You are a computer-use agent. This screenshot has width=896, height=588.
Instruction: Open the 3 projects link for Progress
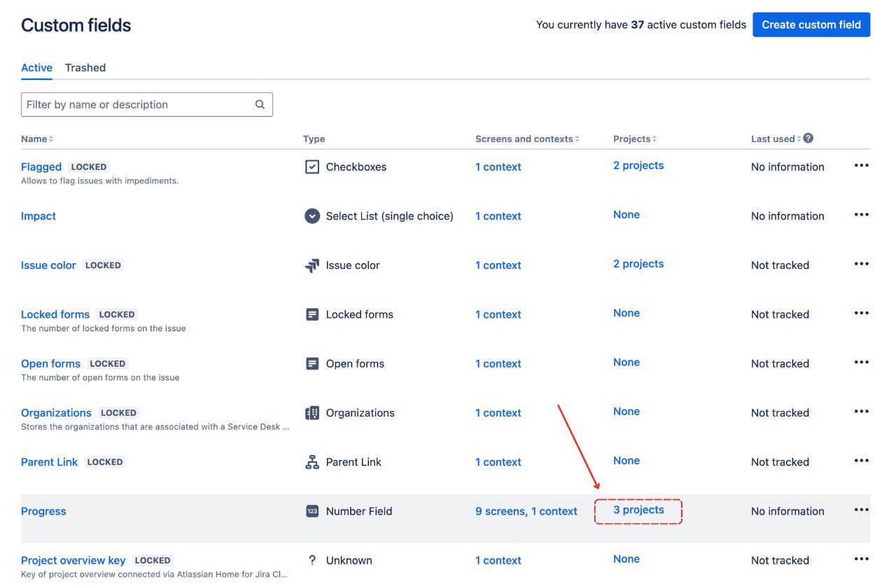click(x=638, y=510)
